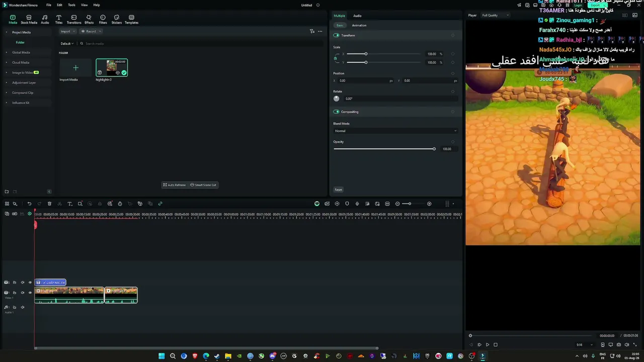Open the Stickers panel
Viewport: 644px width, 362px height.
117,19
